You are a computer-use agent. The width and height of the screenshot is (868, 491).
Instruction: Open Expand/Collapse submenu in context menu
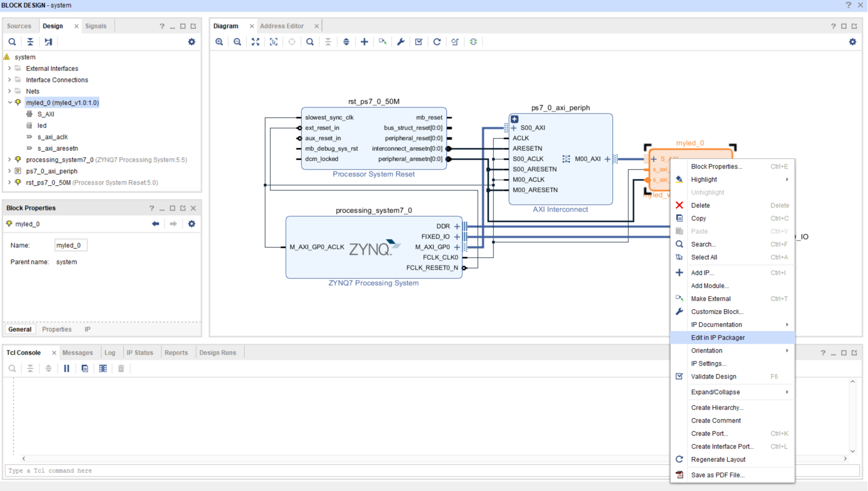click(733, 392)
